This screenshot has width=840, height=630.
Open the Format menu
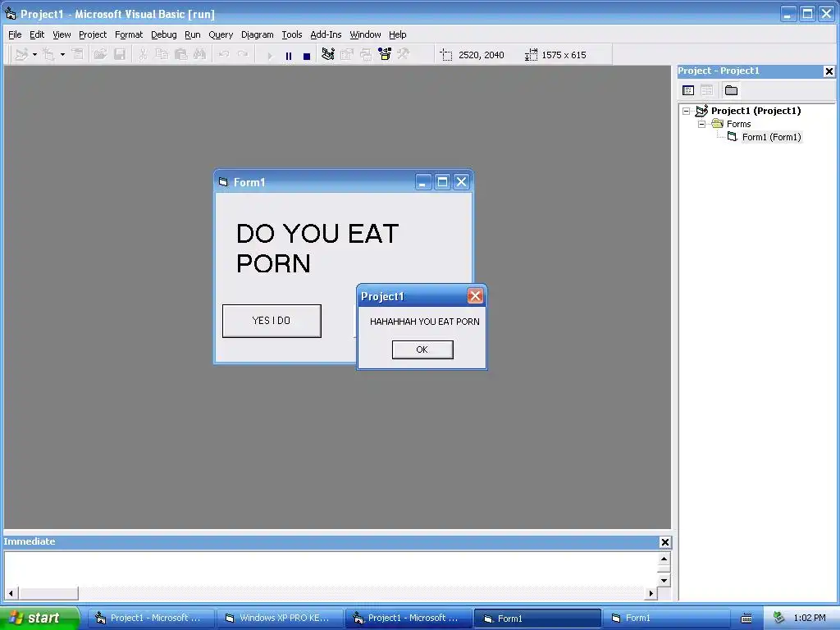[129, 34]
